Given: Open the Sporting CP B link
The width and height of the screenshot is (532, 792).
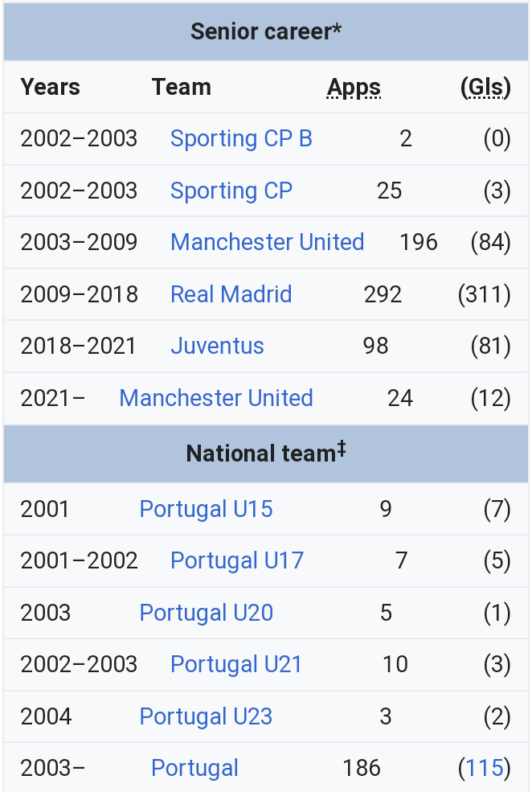Looking at the screenshot, I should [x=241, y=139].
